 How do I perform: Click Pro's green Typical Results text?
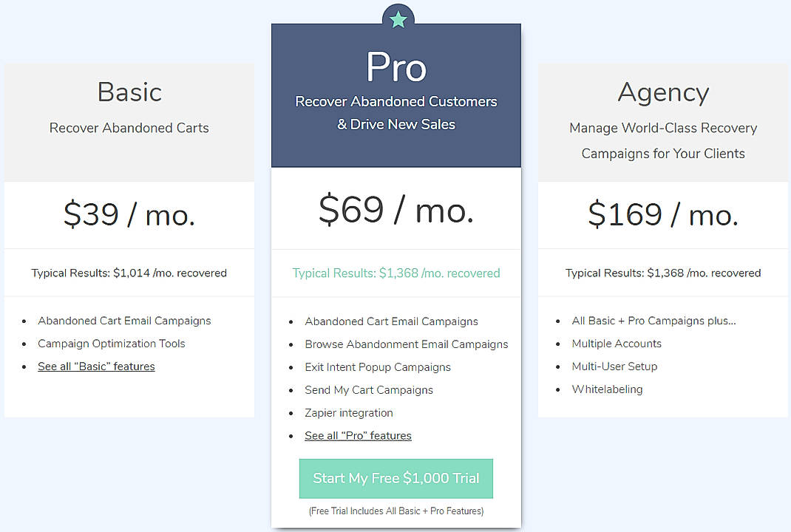point(395,273)
